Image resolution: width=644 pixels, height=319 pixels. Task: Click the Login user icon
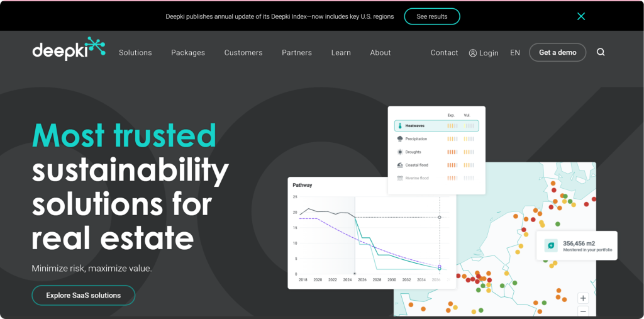coord(473,53)
